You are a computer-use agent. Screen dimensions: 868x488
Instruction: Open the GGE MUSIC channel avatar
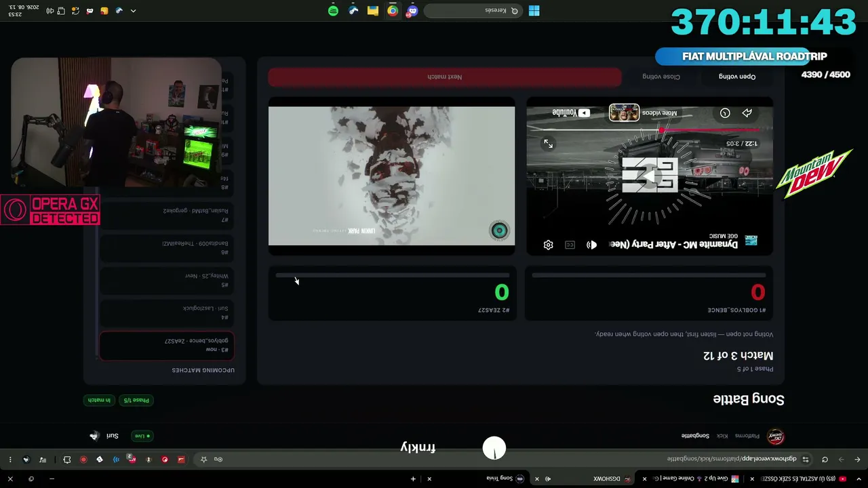tap(751, 241)
